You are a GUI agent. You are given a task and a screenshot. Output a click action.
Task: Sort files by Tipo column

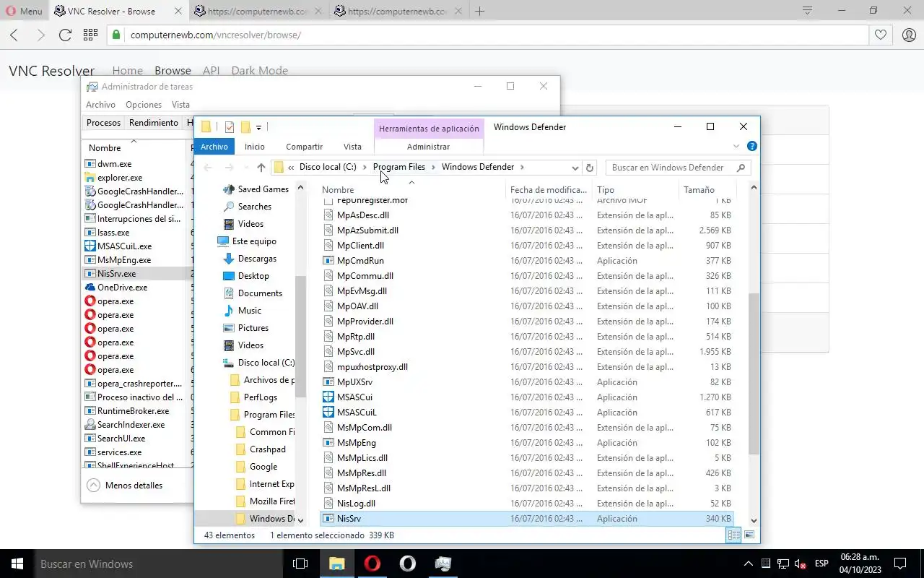(x=635, y=190)
